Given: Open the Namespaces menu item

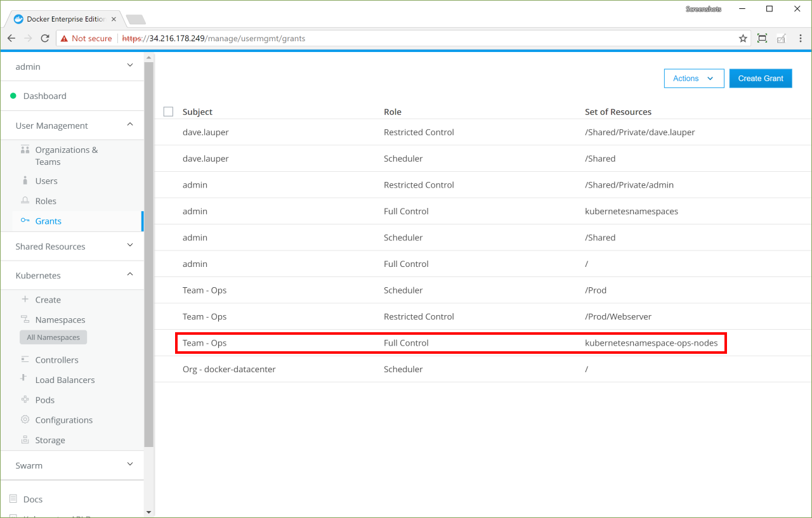Looking at the screenshot, I should 60,320.
